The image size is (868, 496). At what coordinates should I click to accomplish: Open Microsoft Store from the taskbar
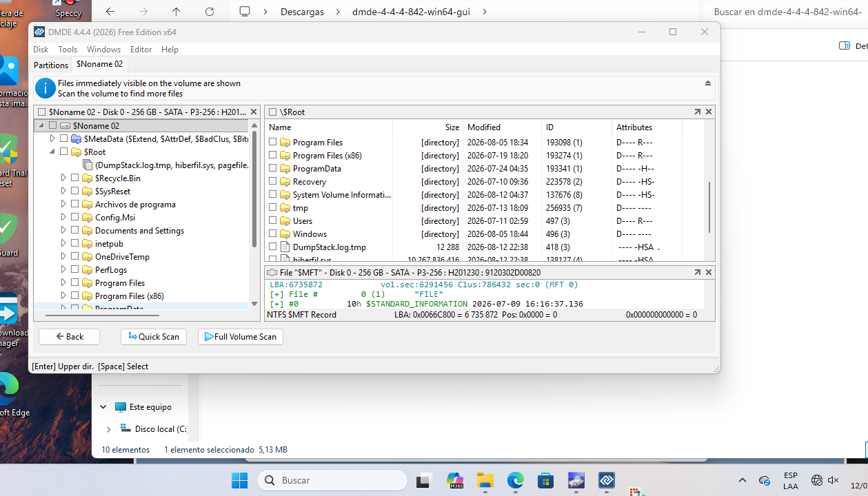pyautogui.click(x=546, y=480)
